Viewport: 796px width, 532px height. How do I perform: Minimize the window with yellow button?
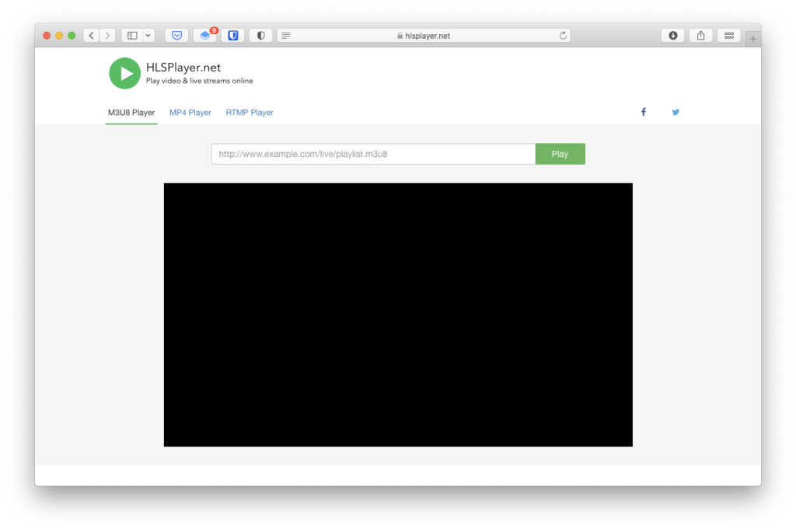(x=59, y=36)
